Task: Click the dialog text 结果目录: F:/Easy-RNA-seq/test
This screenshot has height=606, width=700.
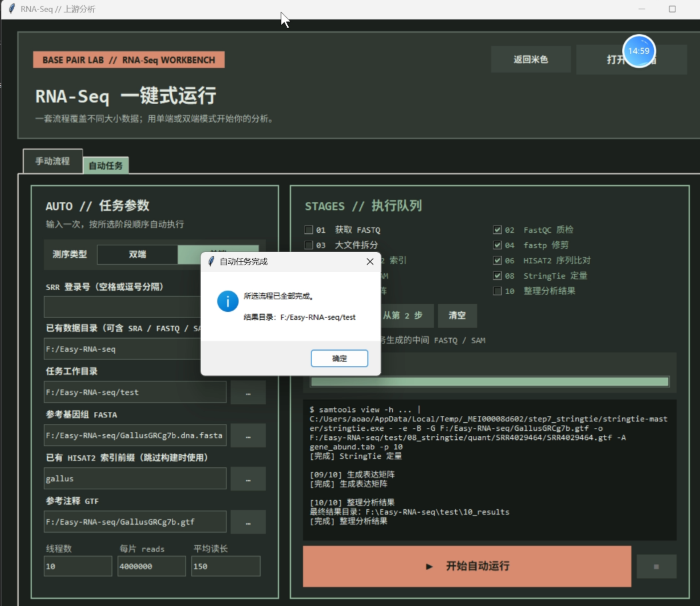Action: tap(299, 317)
